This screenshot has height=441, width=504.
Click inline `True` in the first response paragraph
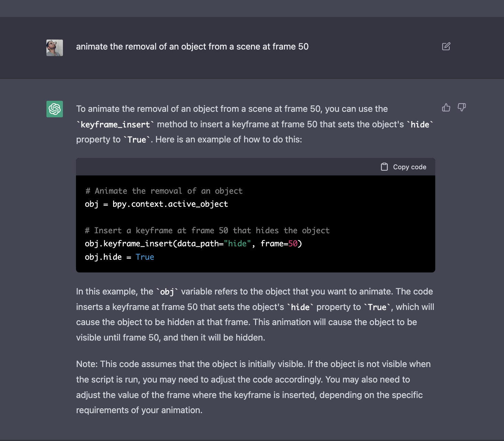coord(137,140)
